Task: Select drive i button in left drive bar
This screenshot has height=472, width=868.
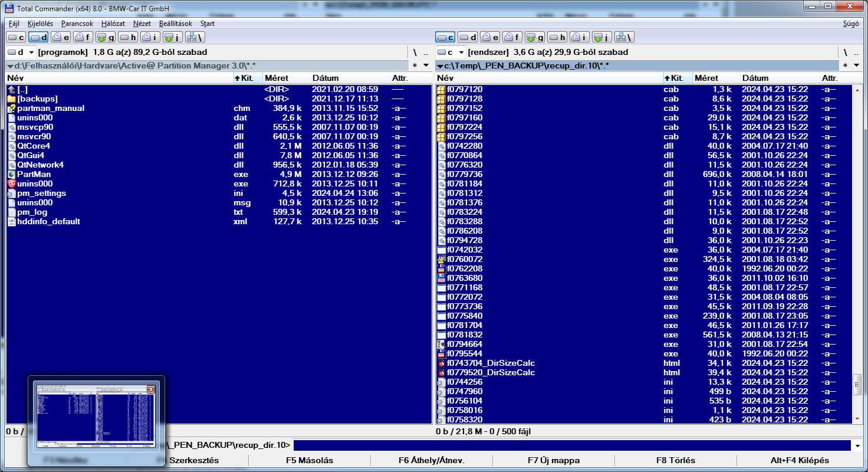Action: coord(150,37)
